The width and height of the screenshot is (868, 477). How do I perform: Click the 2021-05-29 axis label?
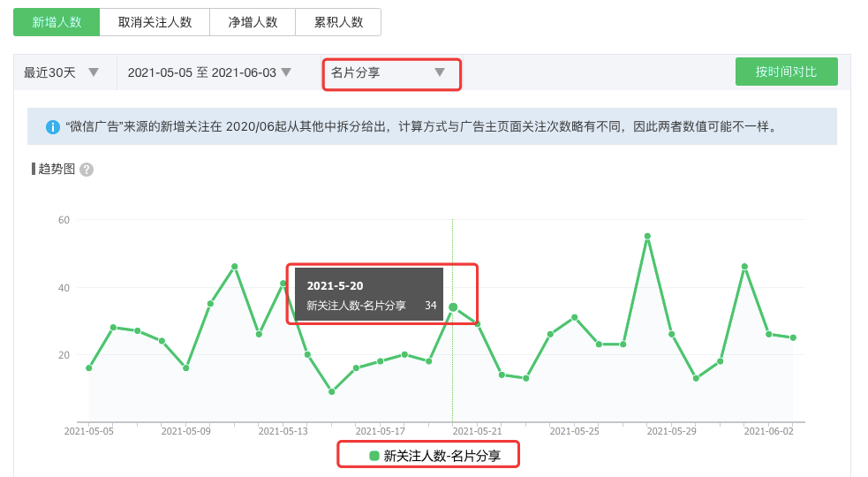coord(671,431)
